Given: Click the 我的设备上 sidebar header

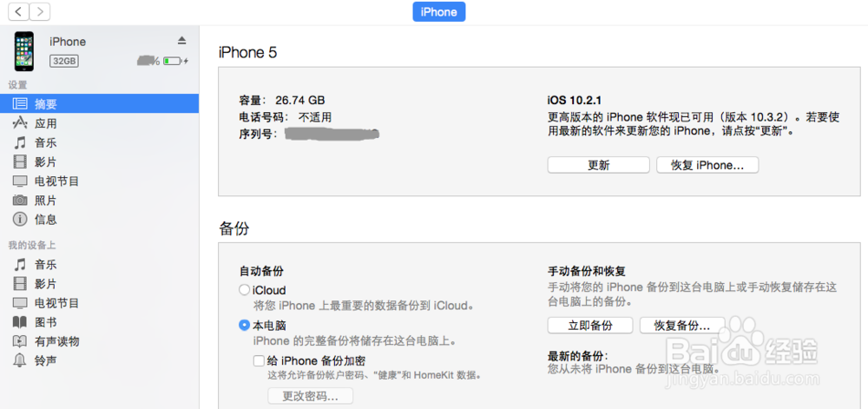Looking at the screenshot, I should 32,245.
